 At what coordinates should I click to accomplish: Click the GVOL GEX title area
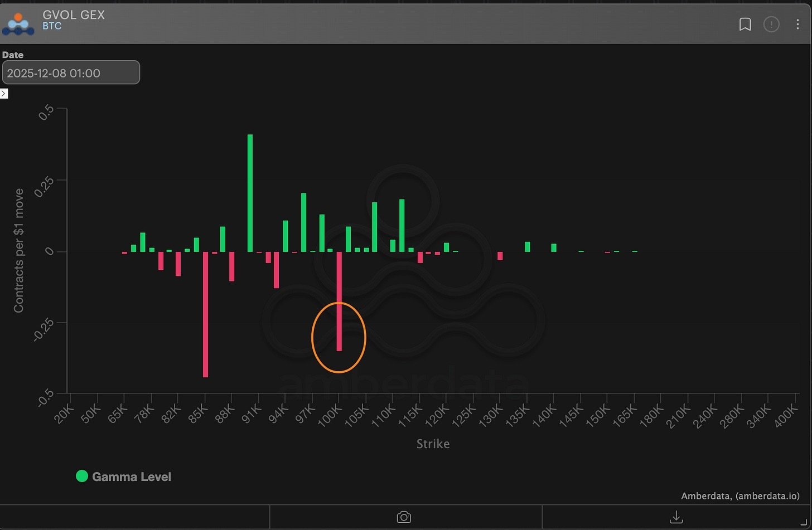[73, 15]
